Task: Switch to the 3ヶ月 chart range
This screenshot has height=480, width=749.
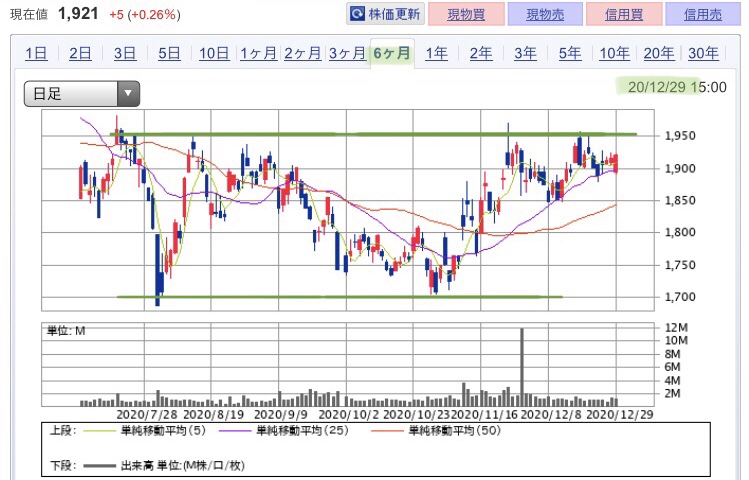Action: point(347,53)
